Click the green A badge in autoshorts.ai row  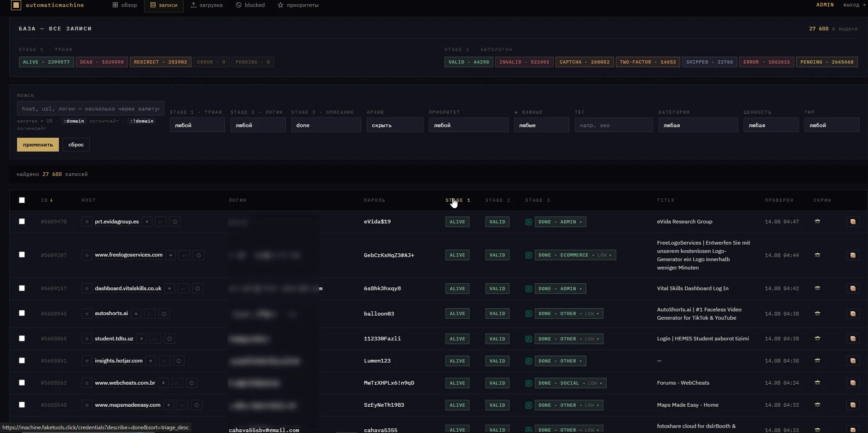coord(529,314)
